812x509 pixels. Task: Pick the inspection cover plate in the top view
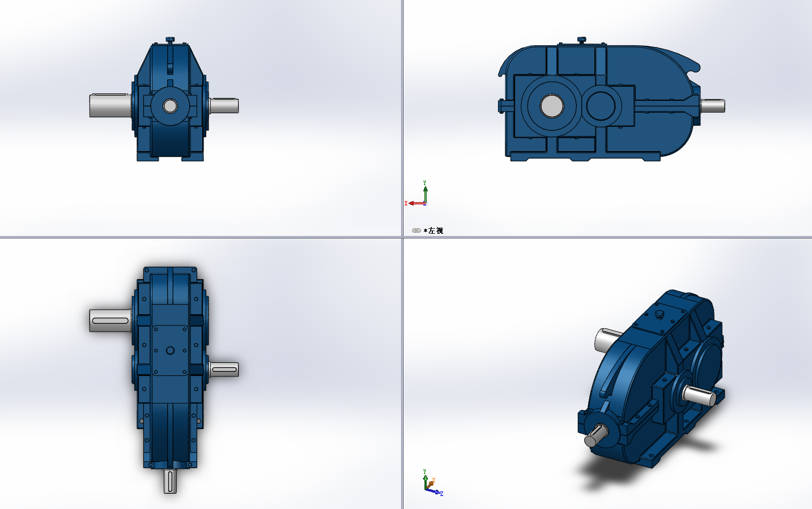coord(170,350)
